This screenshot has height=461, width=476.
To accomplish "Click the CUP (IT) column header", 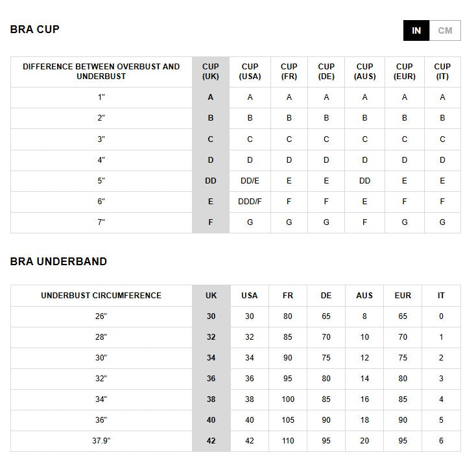I will 442,71.
